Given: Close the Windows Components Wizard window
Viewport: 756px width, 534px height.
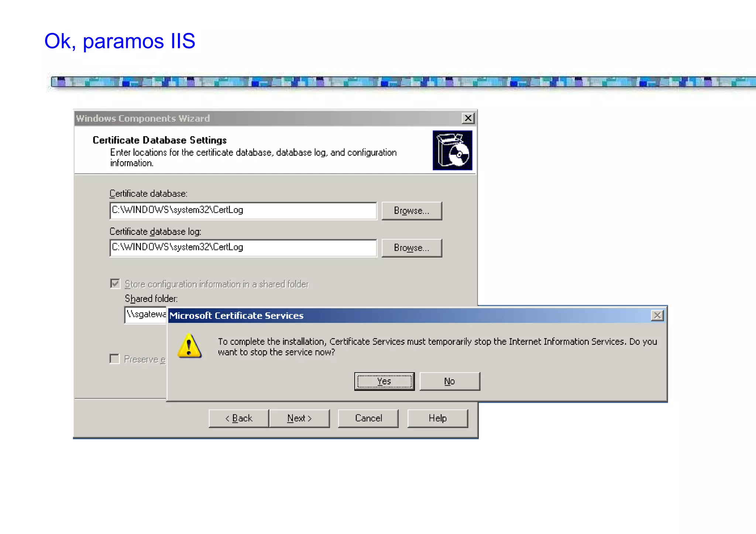Looking at the screenshot, I should 468,118.
